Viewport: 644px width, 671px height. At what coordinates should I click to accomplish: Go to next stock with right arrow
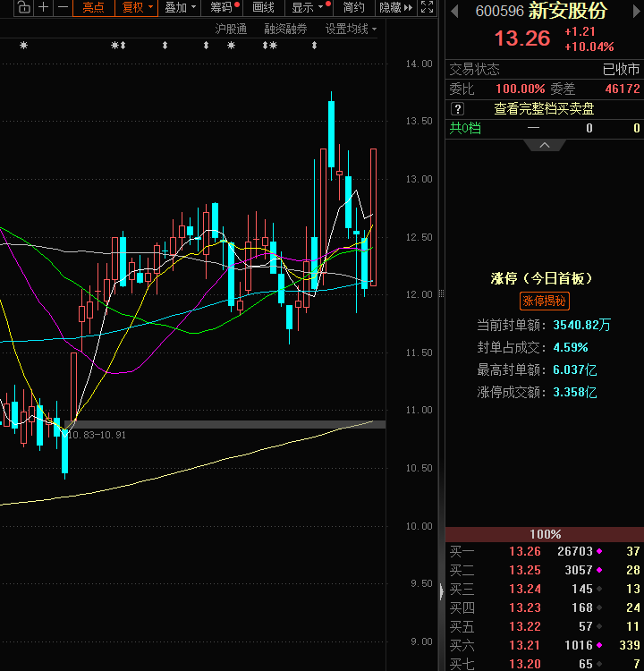[x=637, y=11]
